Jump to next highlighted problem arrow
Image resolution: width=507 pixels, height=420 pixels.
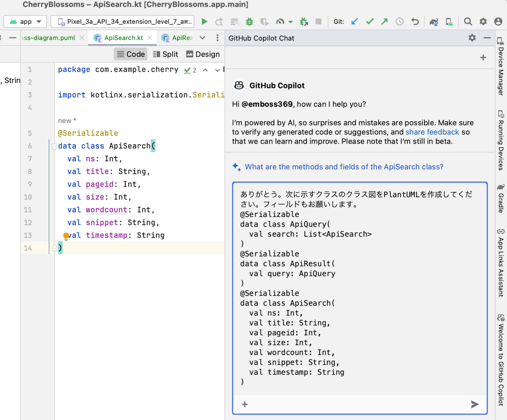(x=217, y=70)
